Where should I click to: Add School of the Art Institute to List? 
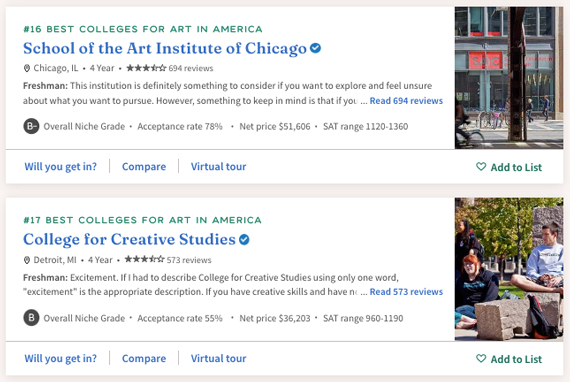(x=509, y=167)
